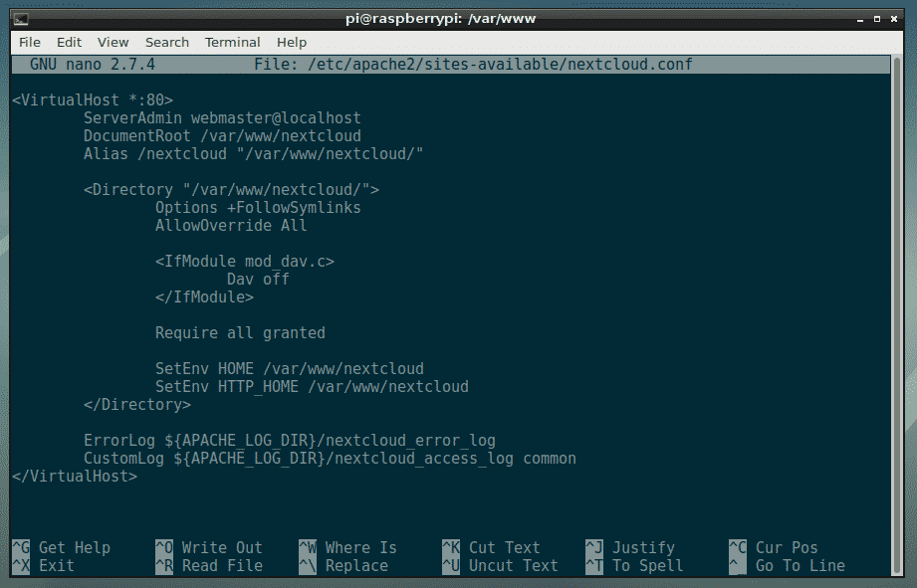
Task: Click the DocumentRoot /var/www/nextcloud line
Action: point(222,136)
